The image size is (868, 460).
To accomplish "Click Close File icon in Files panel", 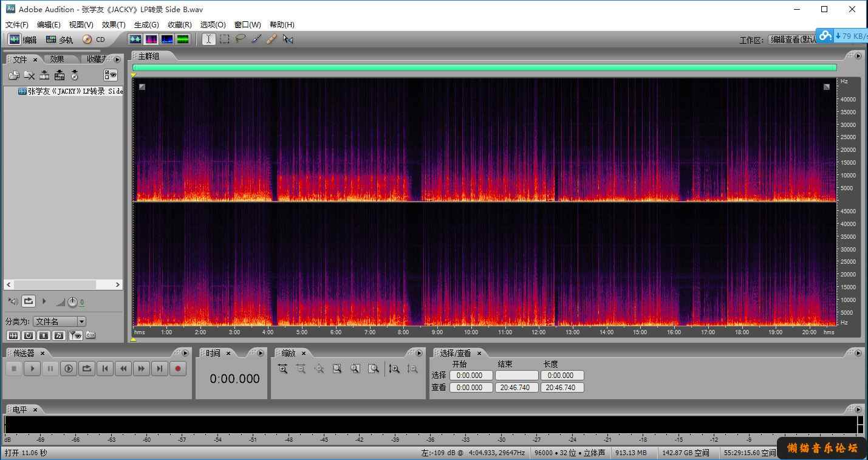I will point(29,75).
